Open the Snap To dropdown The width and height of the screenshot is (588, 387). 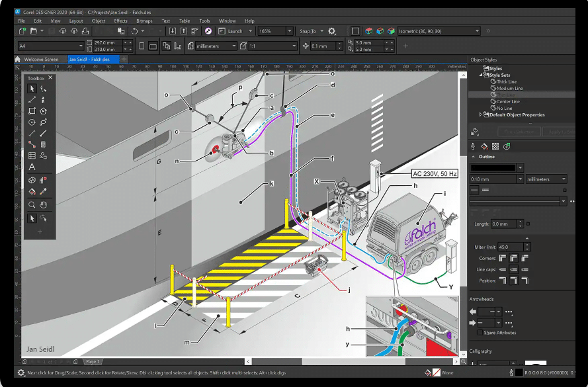(x=321, y=31)
